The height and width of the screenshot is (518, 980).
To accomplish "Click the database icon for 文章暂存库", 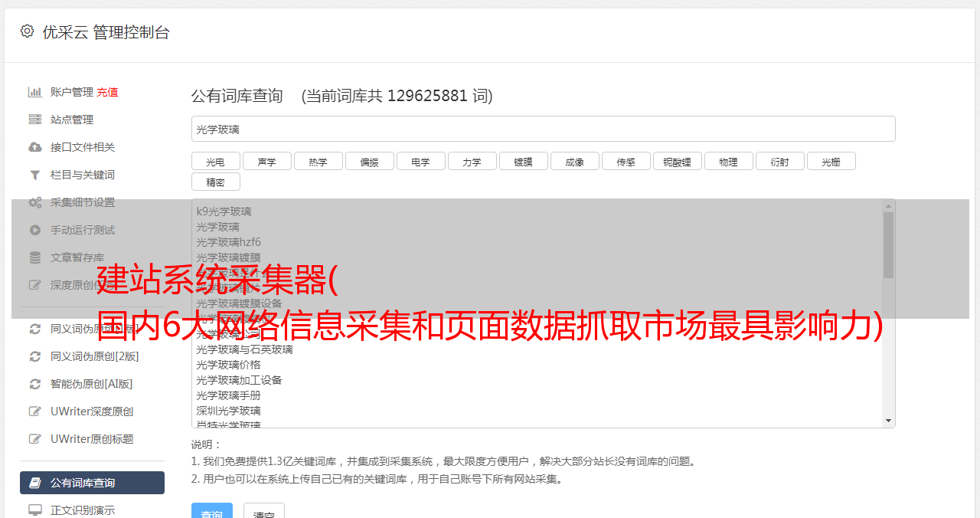I will pos(35,257).
